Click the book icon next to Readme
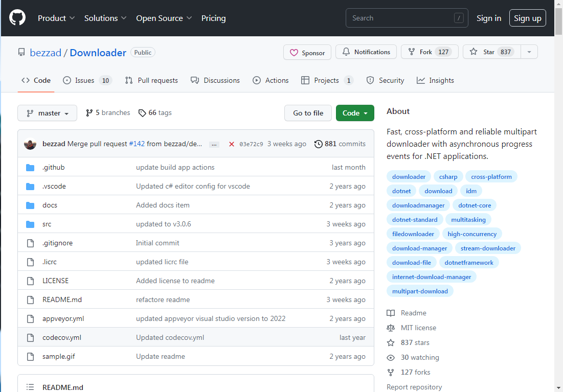The image size is (563, 392). point(391,313)
